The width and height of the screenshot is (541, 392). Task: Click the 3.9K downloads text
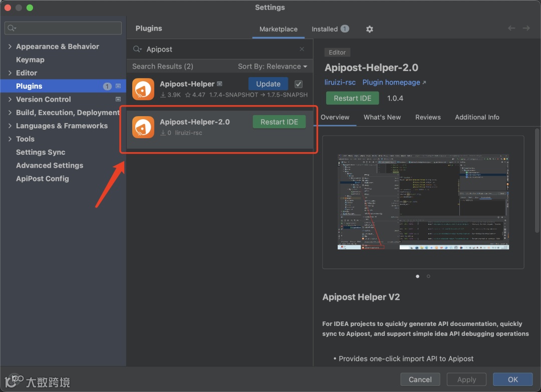point(174,95)
